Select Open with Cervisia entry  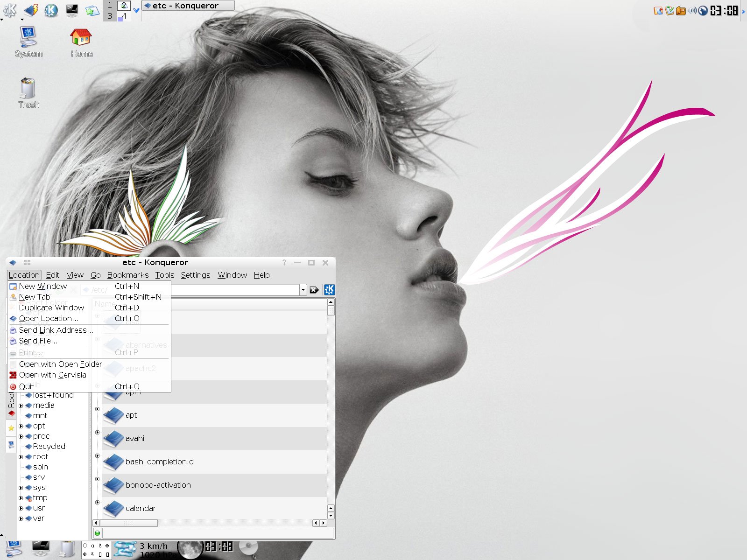click(90, 375)
